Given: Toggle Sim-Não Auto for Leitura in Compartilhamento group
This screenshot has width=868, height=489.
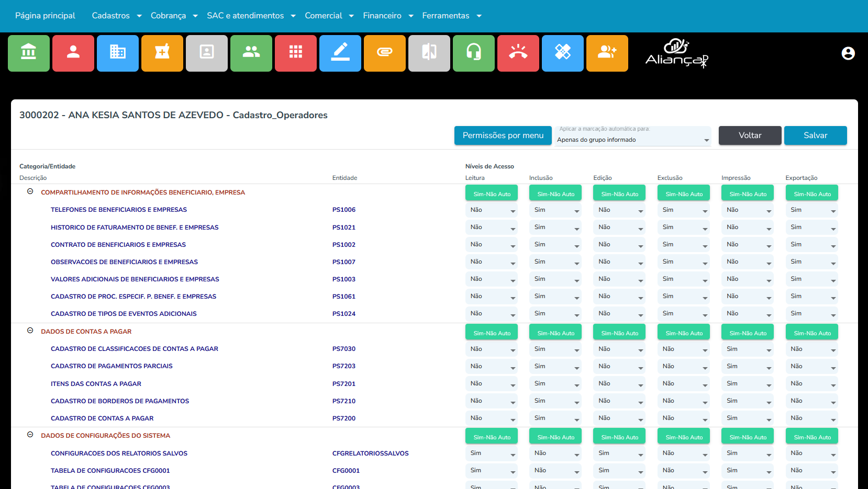Looking at the screenshot, I should click(492, 194).
